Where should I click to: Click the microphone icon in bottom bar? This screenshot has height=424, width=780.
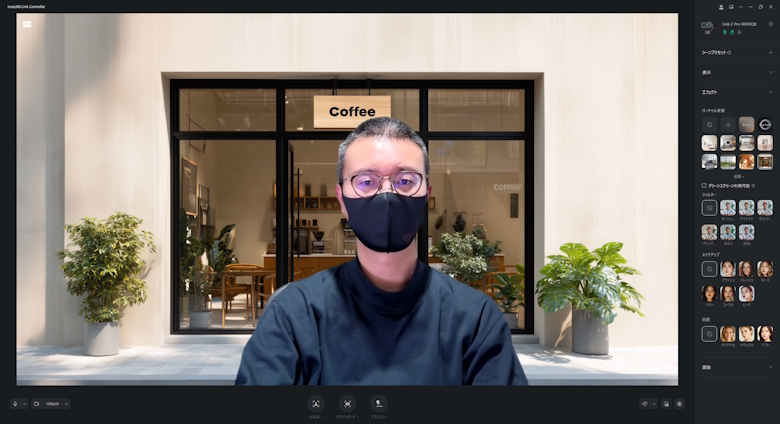[15, 404]
